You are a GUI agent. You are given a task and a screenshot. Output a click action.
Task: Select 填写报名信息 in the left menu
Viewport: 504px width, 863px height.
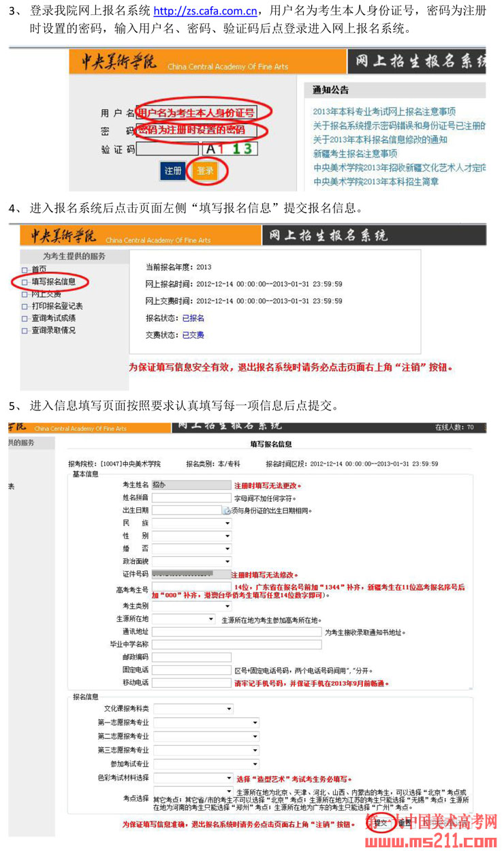click(x=53, y=282)
